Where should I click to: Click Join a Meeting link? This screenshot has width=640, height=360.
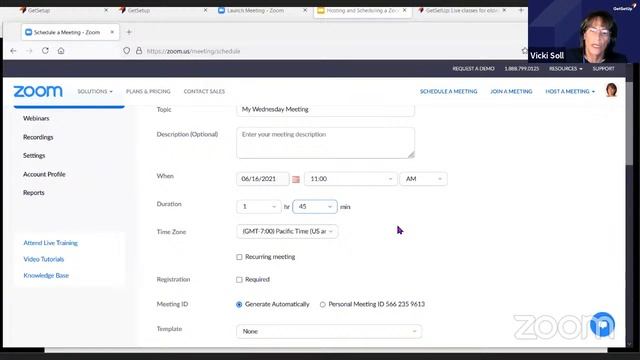pyautogui.click(x=511, y=91)
